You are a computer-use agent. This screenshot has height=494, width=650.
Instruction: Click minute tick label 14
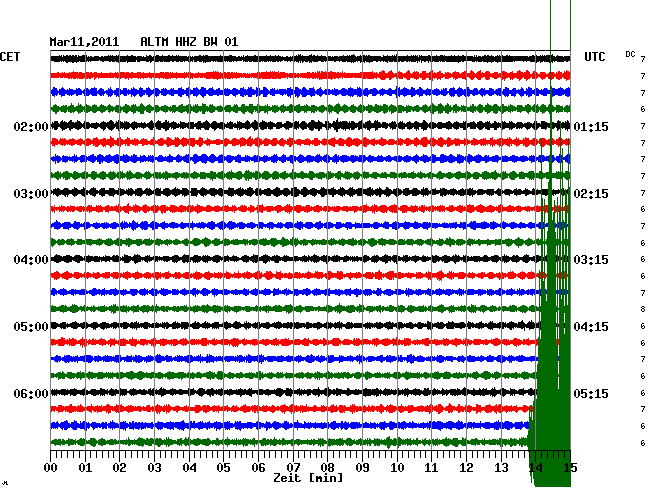pos(536,468)
